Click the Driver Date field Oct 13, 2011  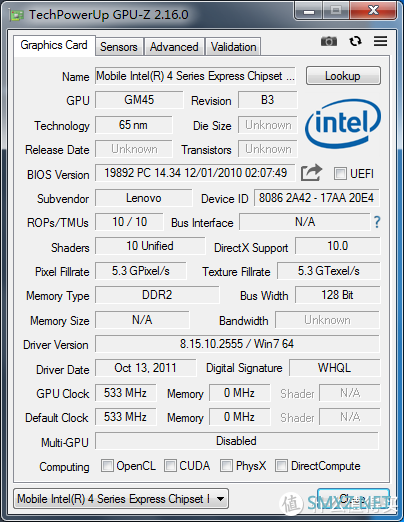click(x=145, y=368)
